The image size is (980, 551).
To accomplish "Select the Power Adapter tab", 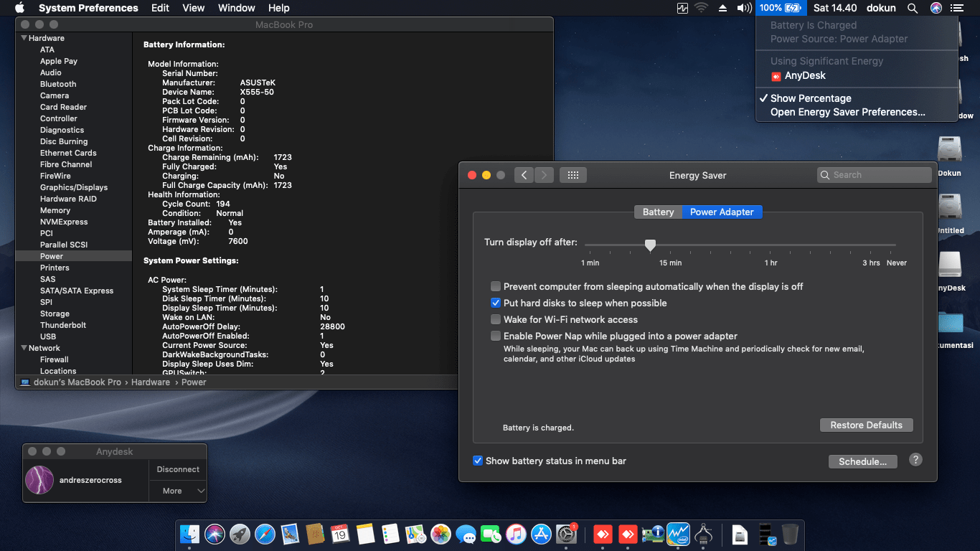I will (x=722, y=212).
